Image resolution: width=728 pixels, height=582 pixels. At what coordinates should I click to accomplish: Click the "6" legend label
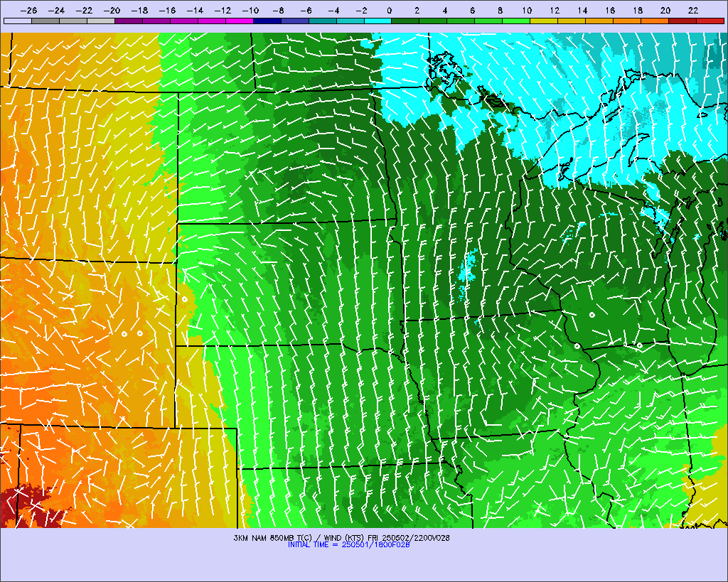click(473, 11)
